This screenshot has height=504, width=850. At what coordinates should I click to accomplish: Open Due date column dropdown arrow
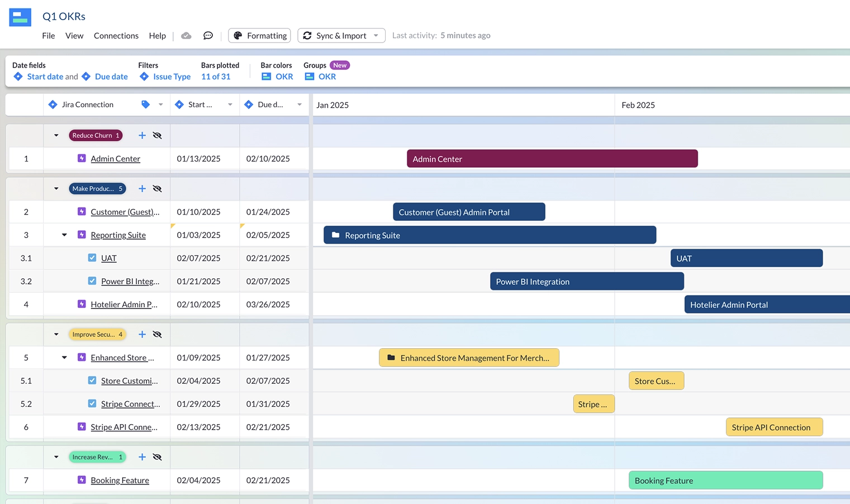300,104
